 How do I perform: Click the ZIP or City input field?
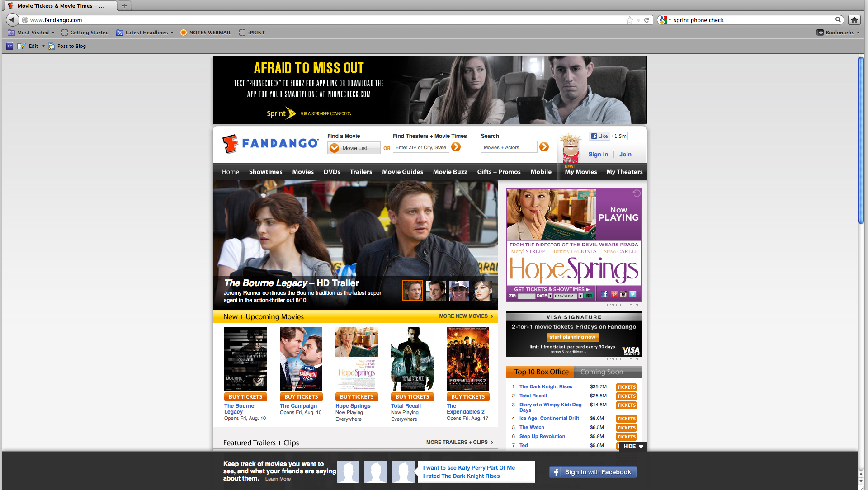click(420, 147)
